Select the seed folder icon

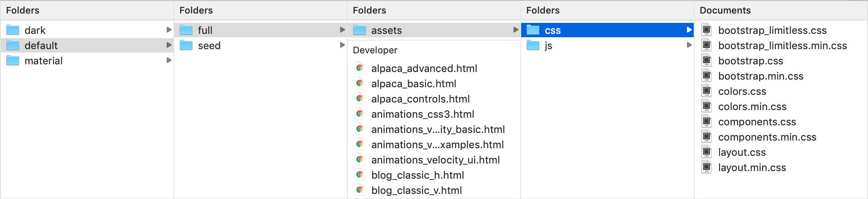(x=186, y=45)
